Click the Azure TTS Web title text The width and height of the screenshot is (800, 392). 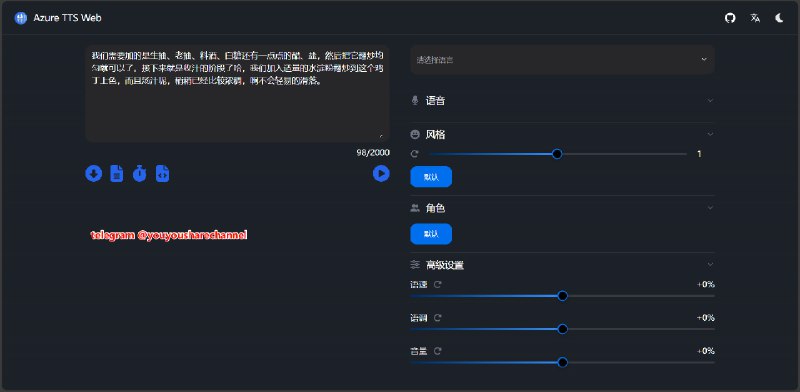(67, 18)
